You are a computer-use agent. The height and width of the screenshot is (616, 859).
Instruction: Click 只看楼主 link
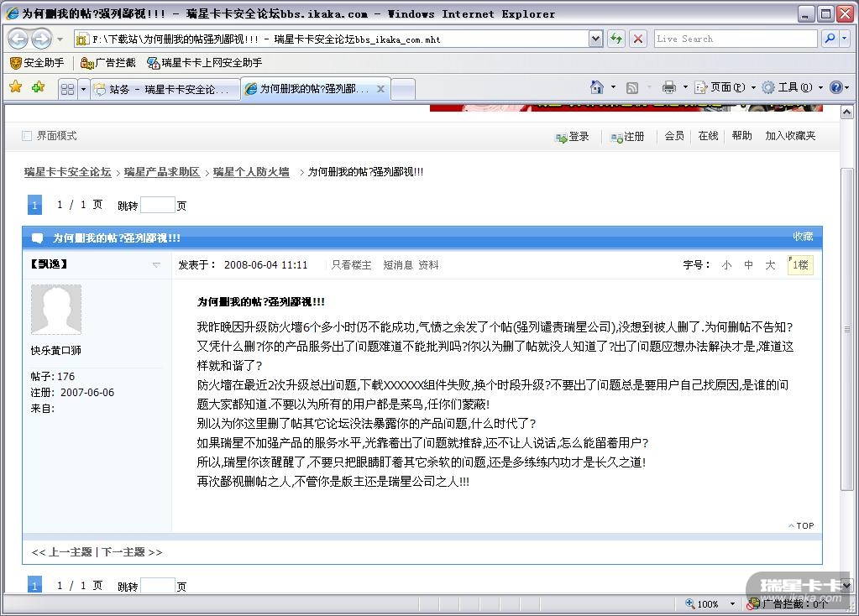(351, 265)
